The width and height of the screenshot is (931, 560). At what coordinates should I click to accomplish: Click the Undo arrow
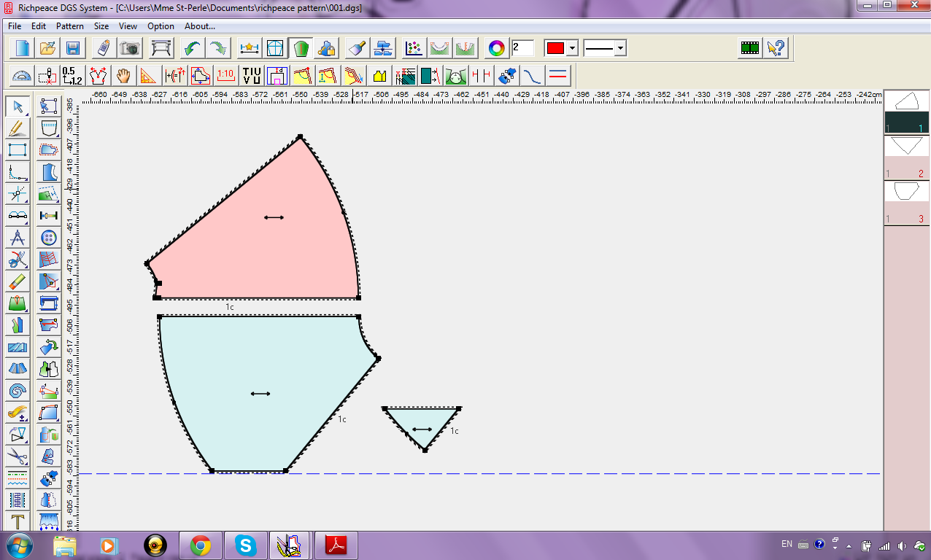tap(192, 49)
